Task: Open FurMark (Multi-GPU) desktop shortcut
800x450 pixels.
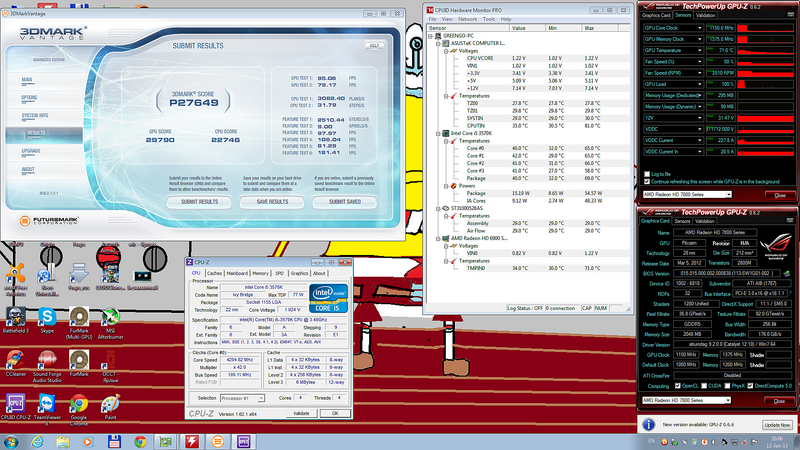Action: [79, 321]
